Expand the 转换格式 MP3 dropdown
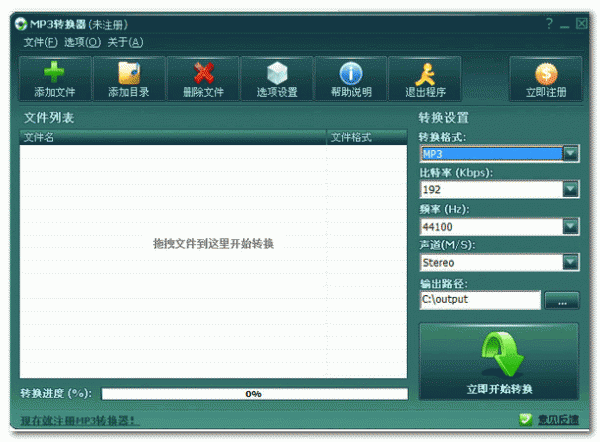Screen dimensions: 600x442 [570, 154]
